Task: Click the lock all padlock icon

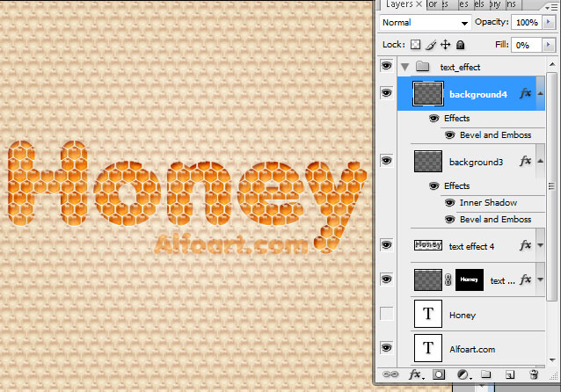Action: click(460, 44)
